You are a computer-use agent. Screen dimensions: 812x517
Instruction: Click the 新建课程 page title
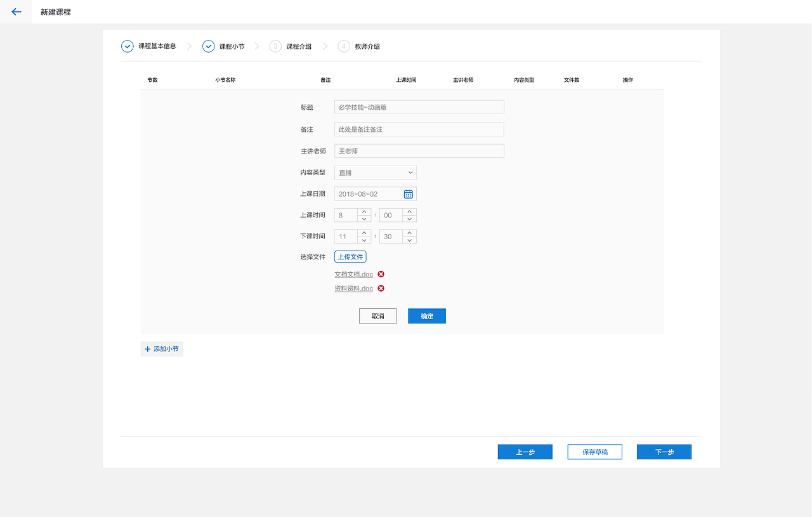coord(56,12)
